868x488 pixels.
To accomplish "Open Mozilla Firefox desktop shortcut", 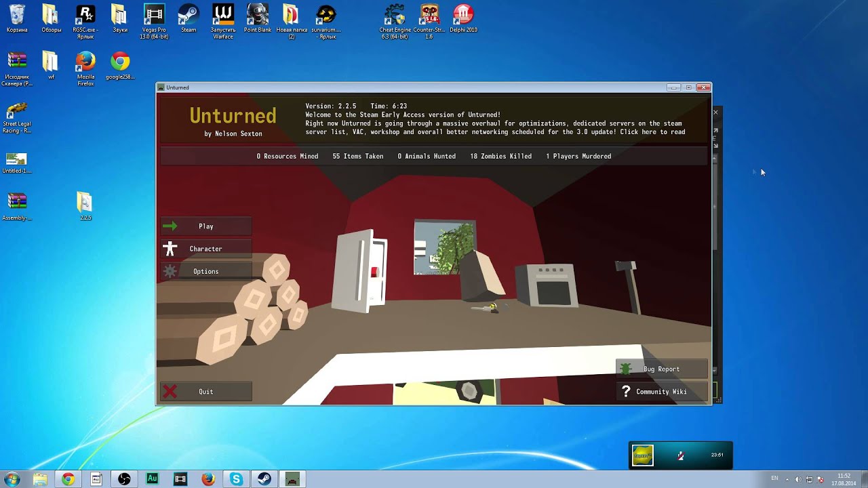I will coord(85,69).
